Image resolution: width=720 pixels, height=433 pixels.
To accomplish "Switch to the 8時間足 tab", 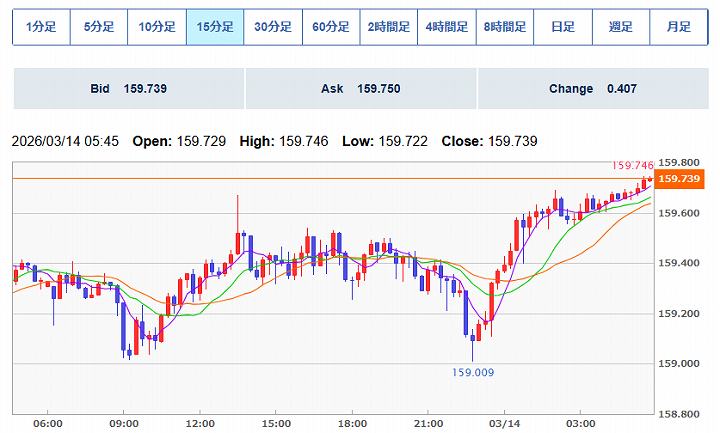I will (x=505, y=27).
